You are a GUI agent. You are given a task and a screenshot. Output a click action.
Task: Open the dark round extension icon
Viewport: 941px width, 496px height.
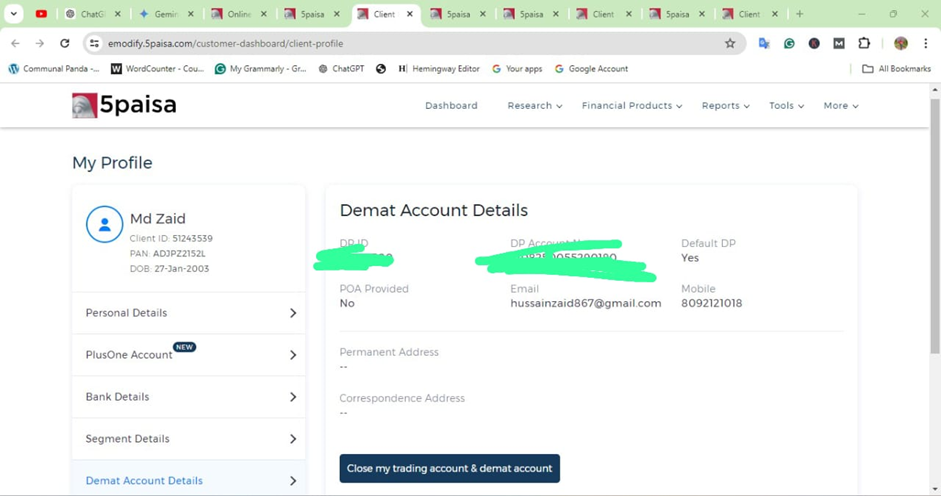[x=814, y=43]
